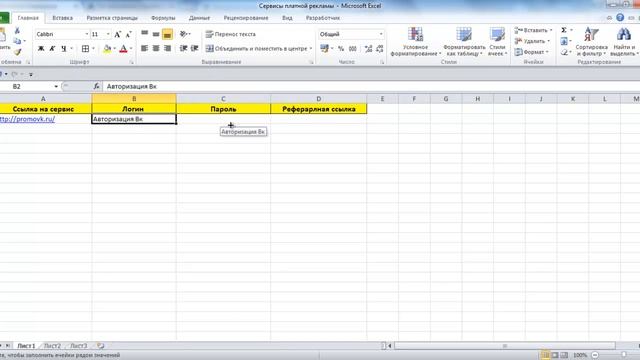Image resolution: width=640 pixels, height=360 pixels.
Task: Click the borders icon
Action: coord(85,49)
